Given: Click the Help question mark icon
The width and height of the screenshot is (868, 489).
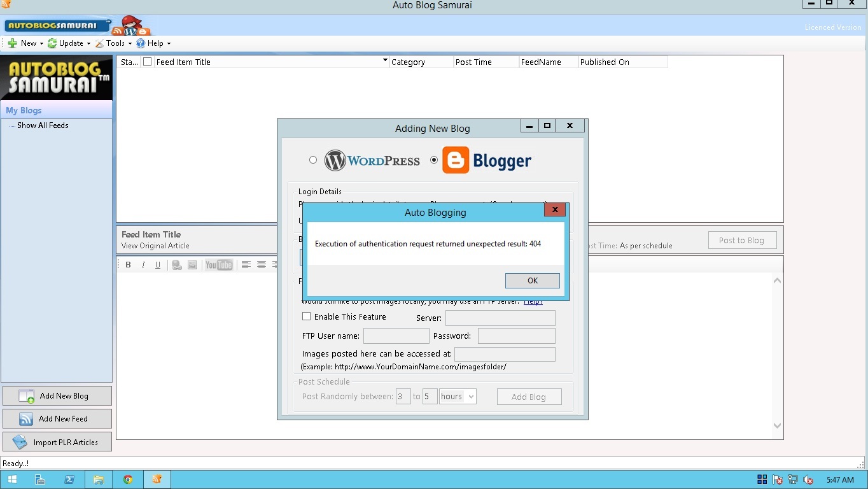Looking at the screenshot, I should 141,43.
